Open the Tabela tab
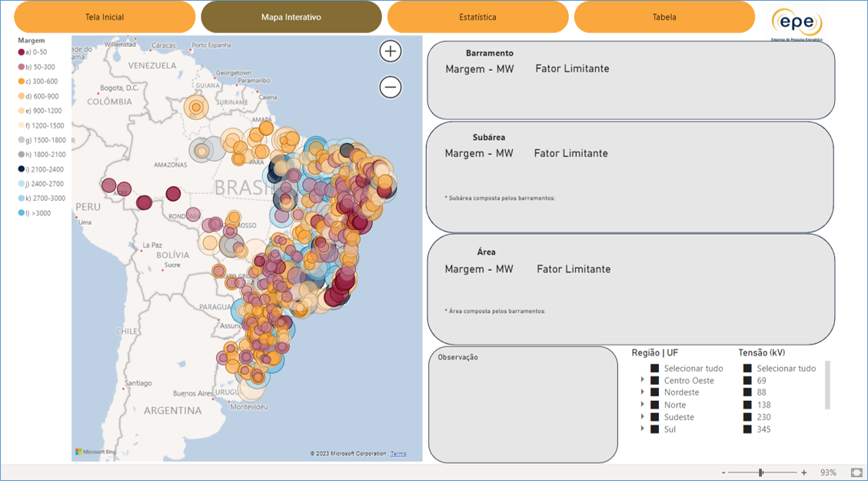 (663, 16)
